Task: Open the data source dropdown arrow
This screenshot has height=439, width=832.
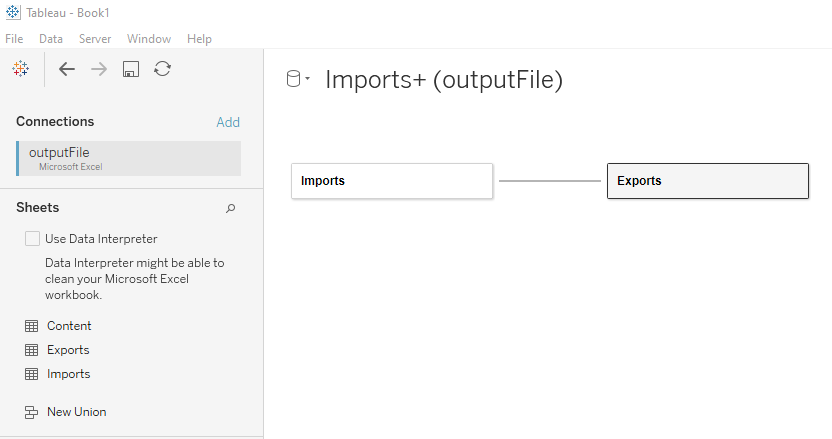Action: click(307, 80)
